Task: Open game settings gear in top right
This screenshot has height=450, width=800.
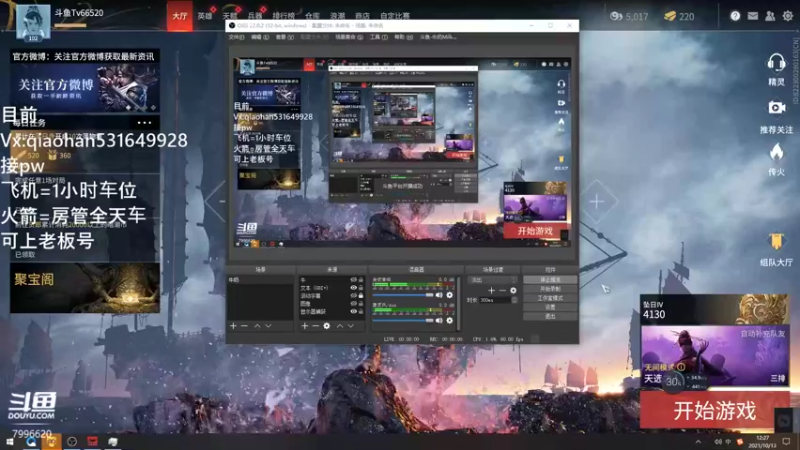Action: coord(788,16)
